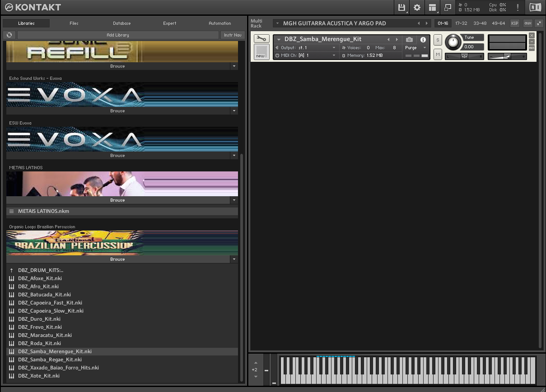Browse the Sonic Refill library
The image size is (546, 392).
pos(118,66)
